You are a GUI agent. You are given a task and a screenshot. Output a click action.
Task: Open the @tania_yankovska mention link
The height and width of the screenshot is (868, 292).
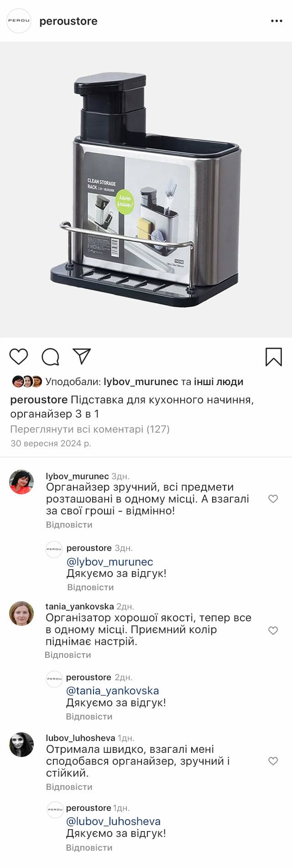point(113,690)
